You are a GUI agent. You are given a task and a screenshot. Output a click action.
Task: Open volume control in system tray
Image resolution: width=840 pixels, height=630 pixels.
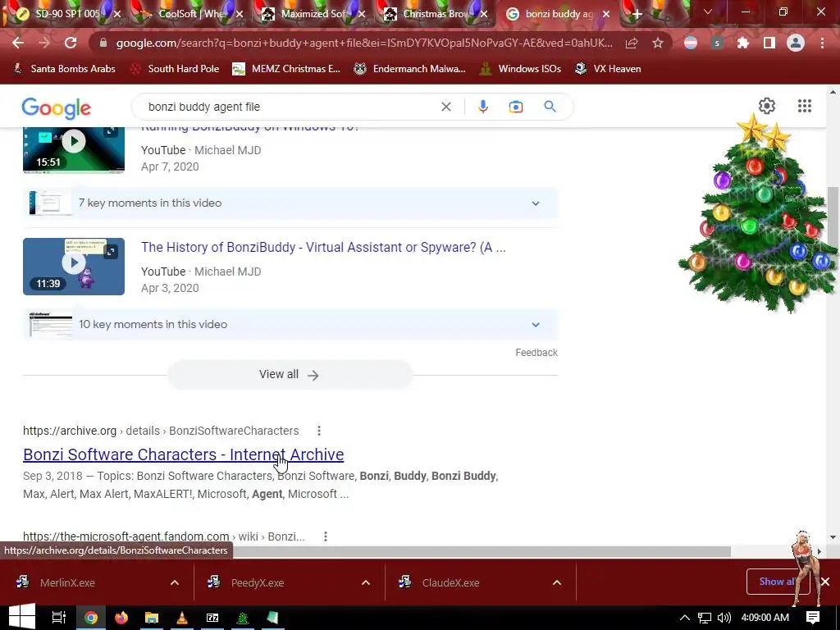(724, 618)
